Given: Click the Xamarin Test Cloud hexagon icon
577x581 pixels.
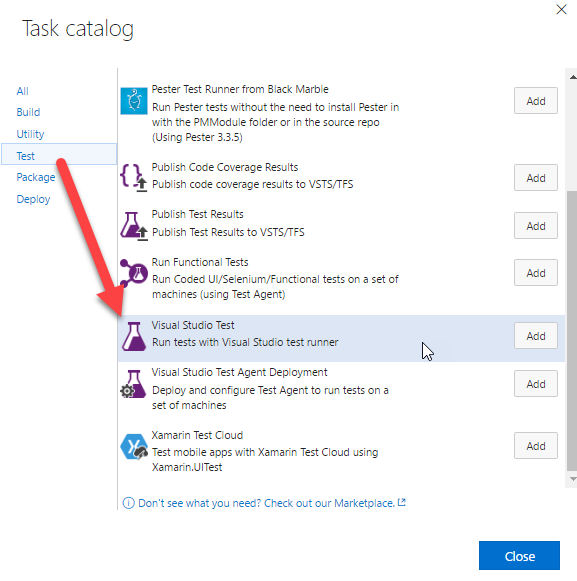Looking at the screenshot, I should [134, 446].
